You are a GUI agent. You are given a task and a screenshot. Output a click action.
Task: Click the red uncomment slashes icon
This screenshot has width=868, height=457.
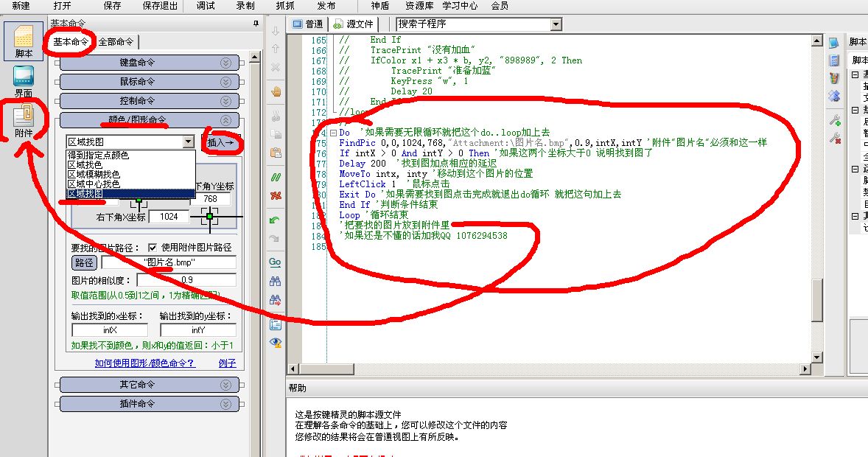pos(275,195)
